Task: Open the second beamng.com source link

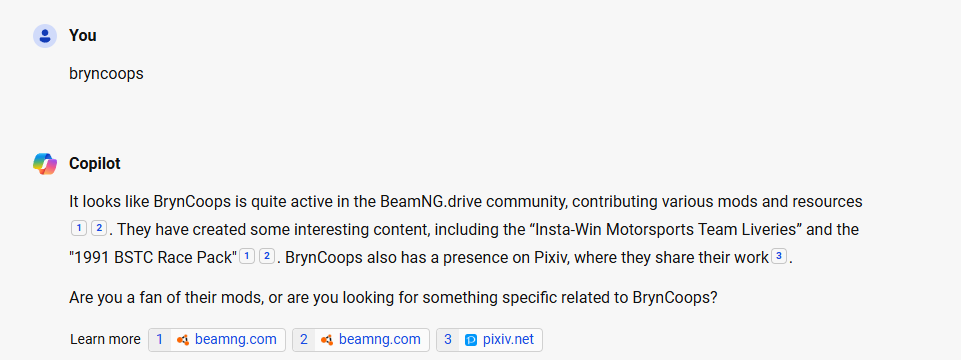Action: [361, 340]
